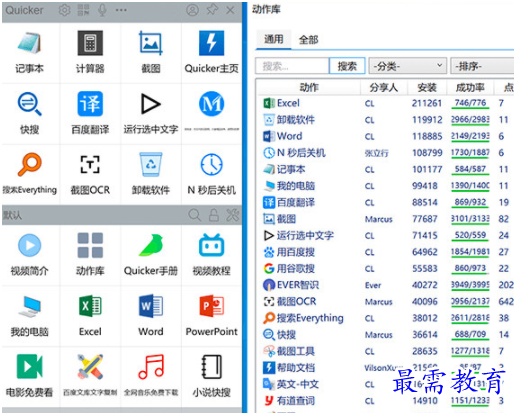Launch the 计算器 calculator action
This screenshot has height=413, width=514.
point(90,53)
